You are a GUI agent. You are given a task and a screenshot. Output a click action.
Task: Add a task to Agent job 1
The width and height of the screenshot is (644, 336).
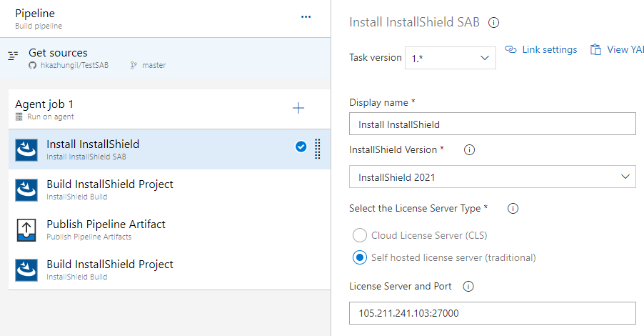[x=298, y=108]
